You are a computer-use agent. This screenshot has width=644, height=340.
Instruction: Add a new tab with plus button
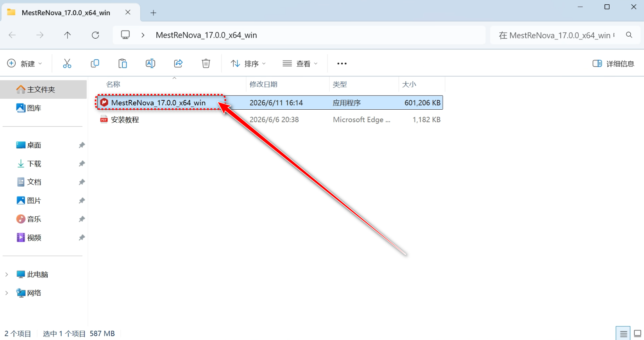(x=153, y=13)
